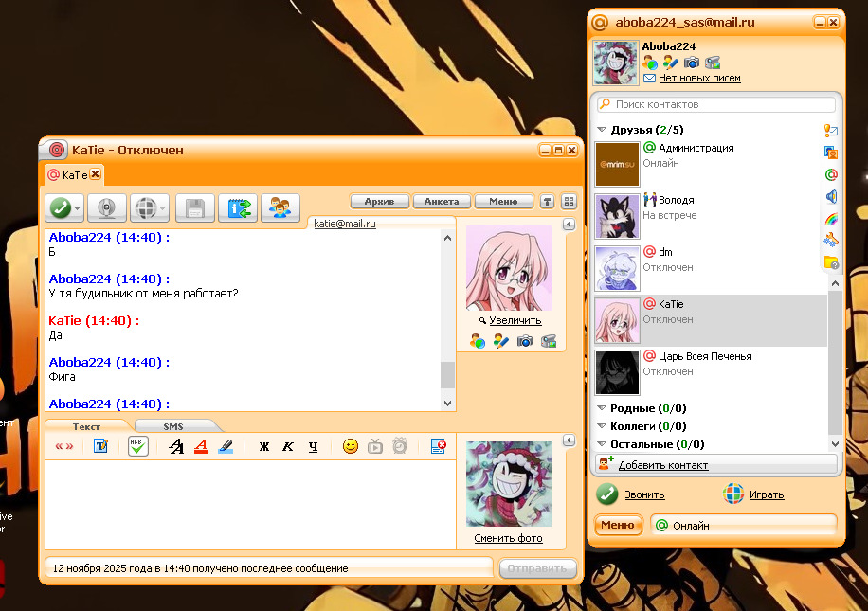
Task: Click the Добавить контакт link
Action: (x=663, y=465)
